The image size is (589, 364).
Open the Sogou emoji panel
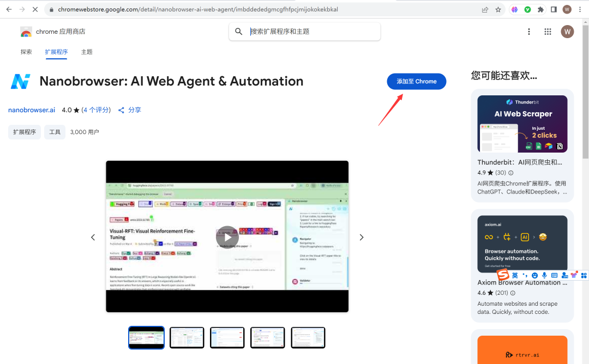(534, 275)
